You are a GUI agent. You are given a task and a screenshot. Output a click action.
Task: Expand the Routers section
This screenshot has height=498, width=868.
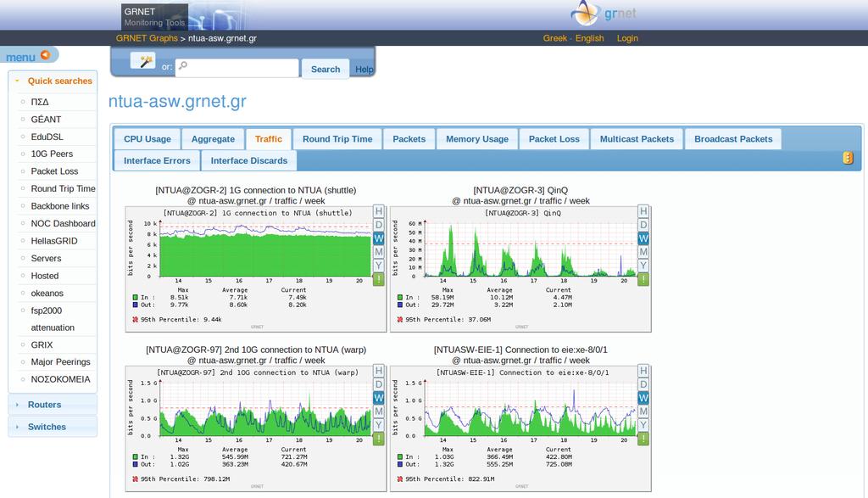53,405
